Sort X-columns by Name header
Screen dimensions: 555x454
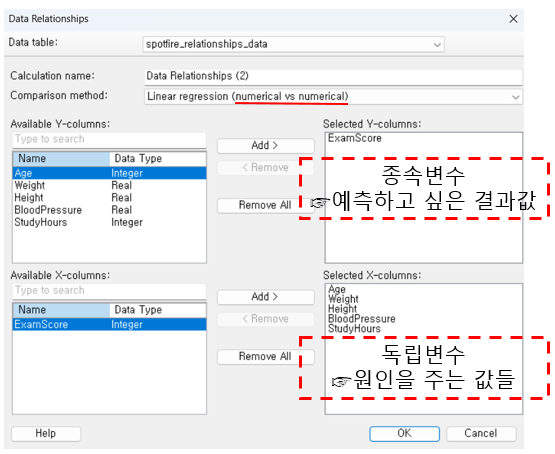pyautogui.click(x=62, y=310)
